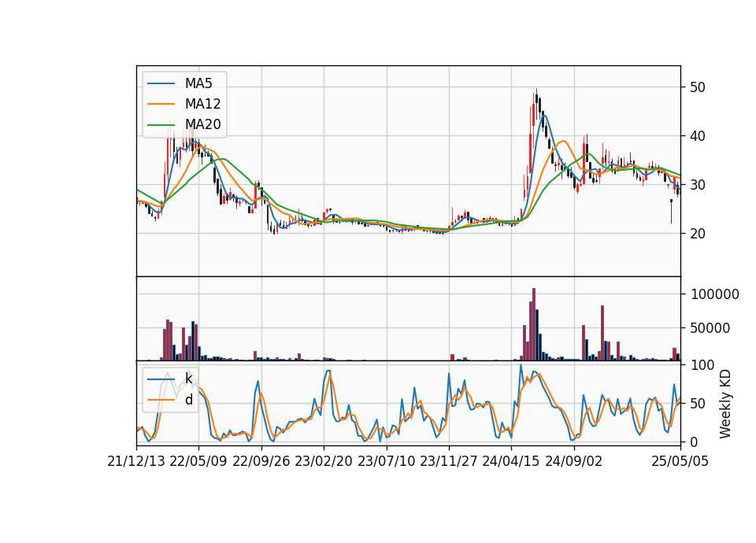Image resolution: width=756 pixels, height=543 pixels.
Task: Click the KD axis value 0
Action: click(x=695, y=441)
